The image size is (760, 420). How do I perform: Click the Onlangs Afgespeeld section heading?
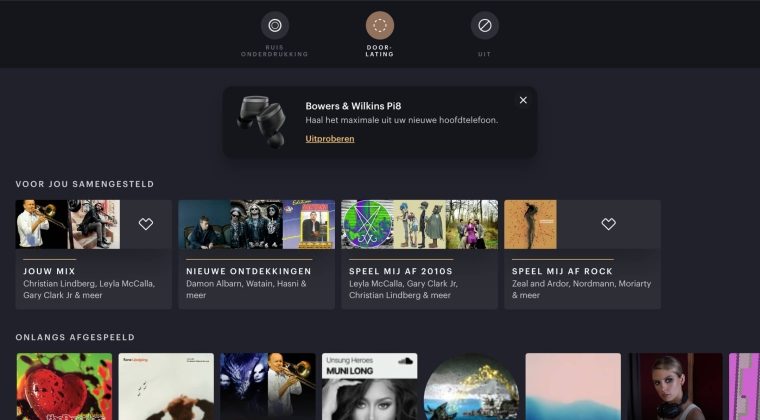[x=75, y=337]
